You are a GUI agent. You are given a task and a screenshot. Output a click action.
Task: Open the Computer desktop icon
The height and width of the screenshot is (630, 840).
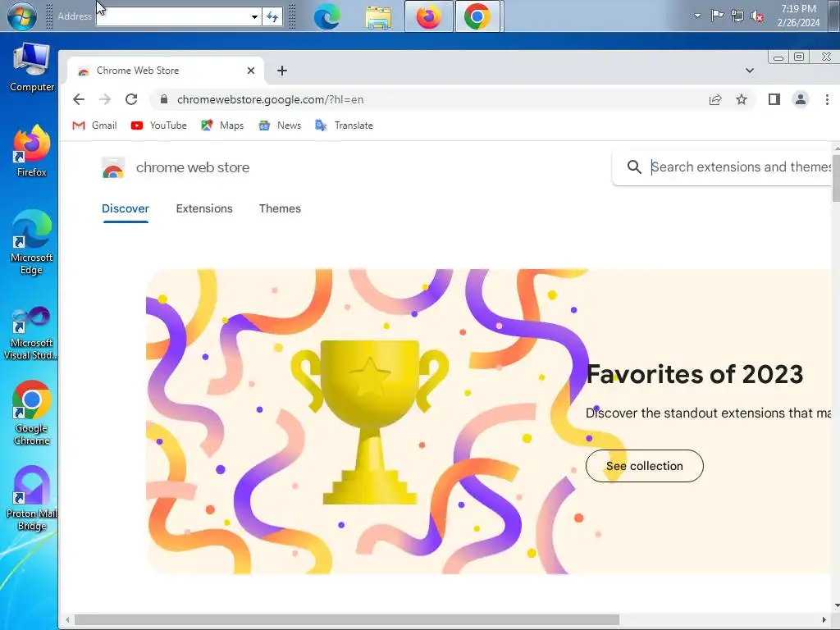pos(32,67)
